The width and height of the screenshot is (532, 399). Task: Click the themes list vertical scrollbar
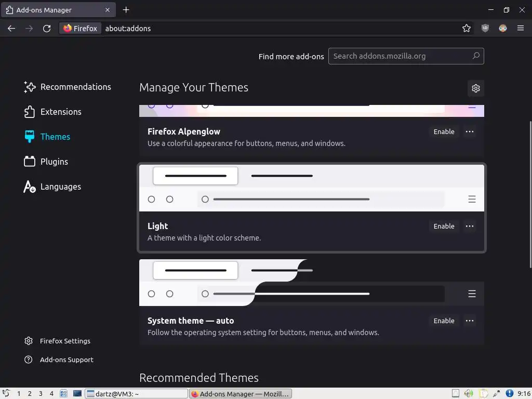pyautogui.click(x=530, y=194)
